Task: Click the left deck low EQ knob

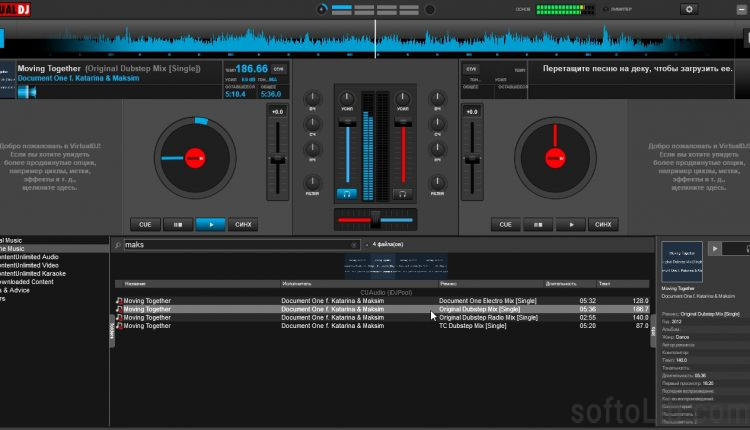Action: click(312, 149)
